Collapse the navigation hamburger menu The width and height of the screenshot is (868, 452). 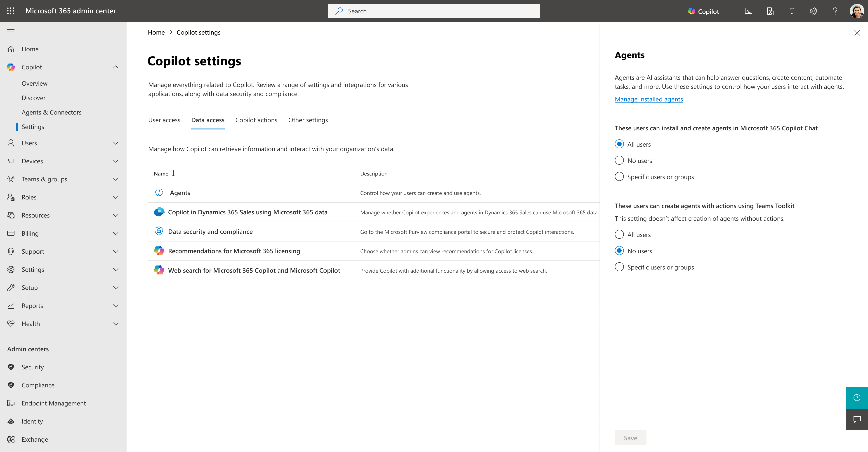(11, 31)
